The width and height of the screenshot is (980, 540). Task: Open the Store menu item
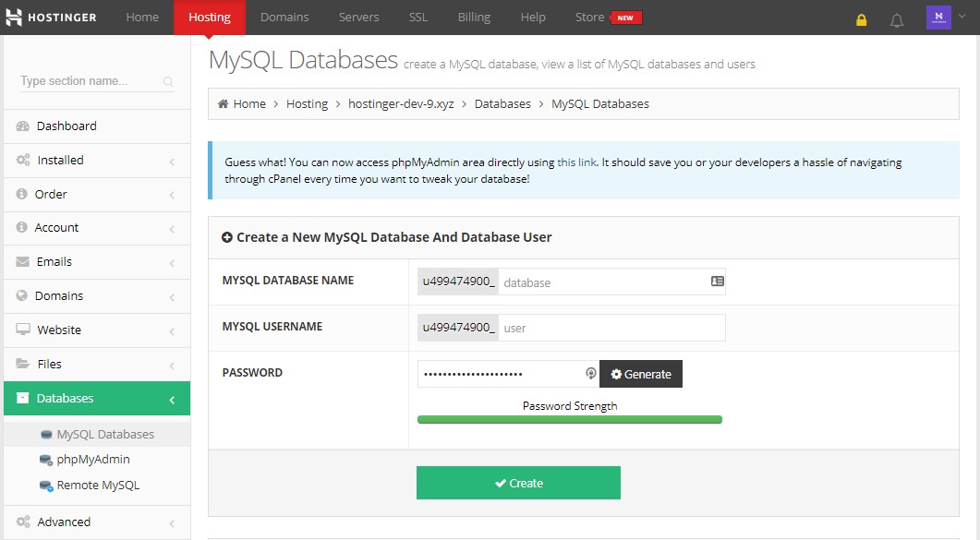click(x=589, y=17)
